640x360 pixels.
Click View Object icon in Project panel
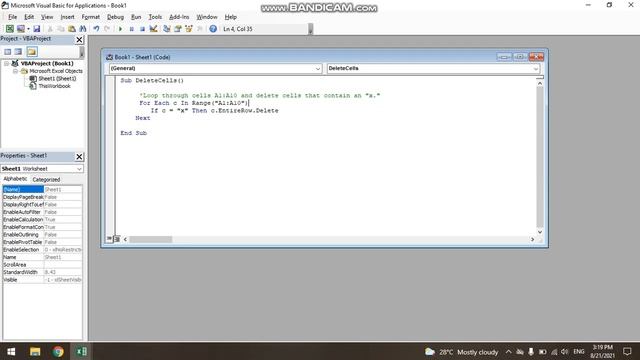coord(18,51)
